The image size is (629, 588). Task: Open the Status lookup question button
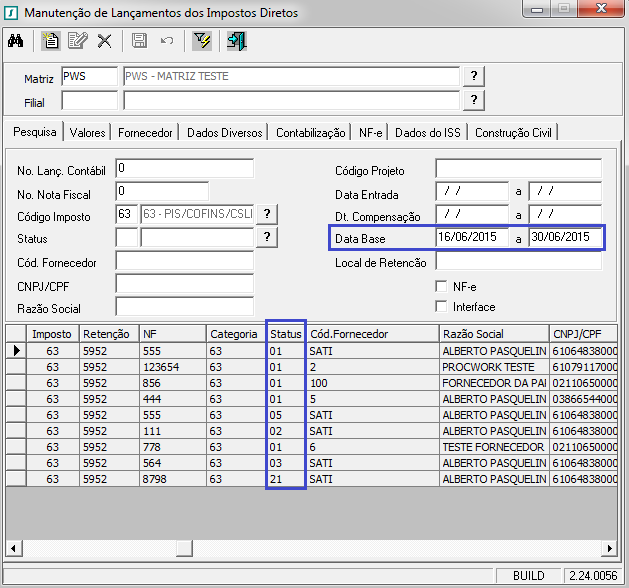(x=267, y=237)
